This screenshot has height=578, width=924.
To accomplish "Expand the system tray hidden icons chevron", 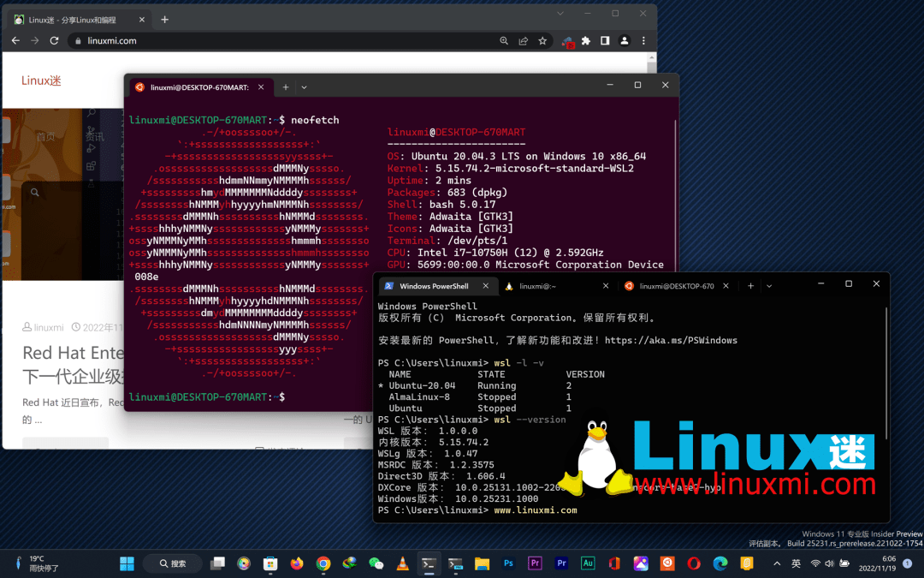I will tap(777, 563).
